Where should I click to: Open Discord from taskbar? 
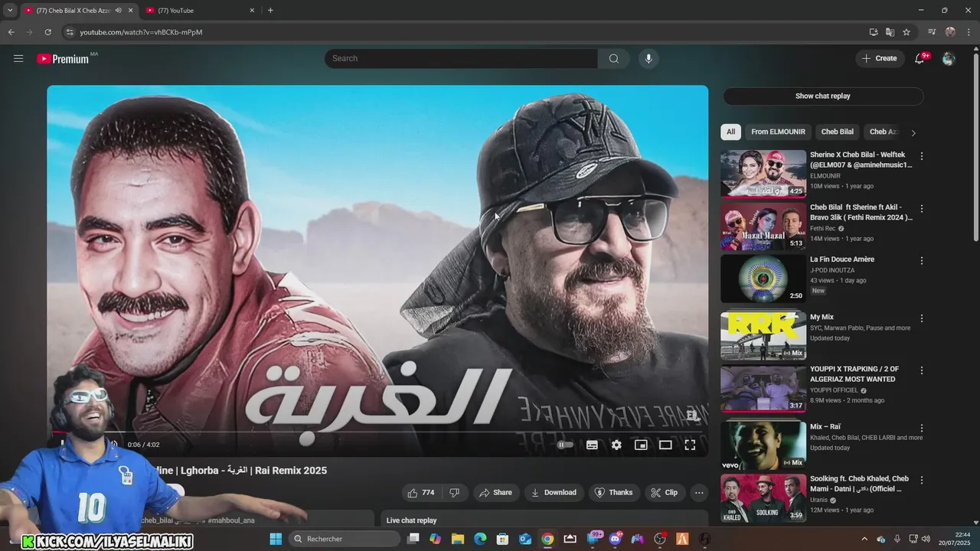(615, 539)
